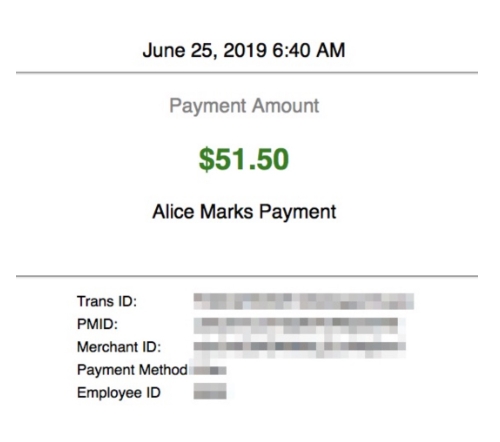
Task: Select the blurred Merchant ID value
Action: point(300,350)
